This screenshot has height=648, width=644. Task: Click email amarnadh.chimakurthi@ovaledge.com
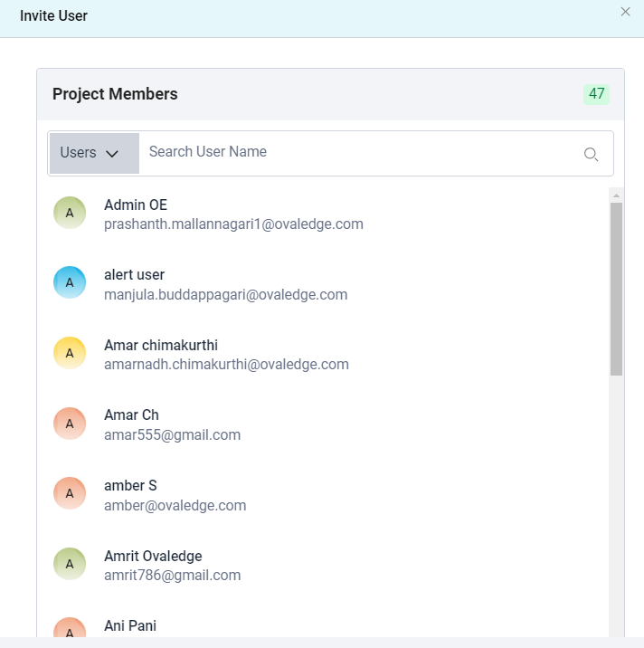[226, 365]
